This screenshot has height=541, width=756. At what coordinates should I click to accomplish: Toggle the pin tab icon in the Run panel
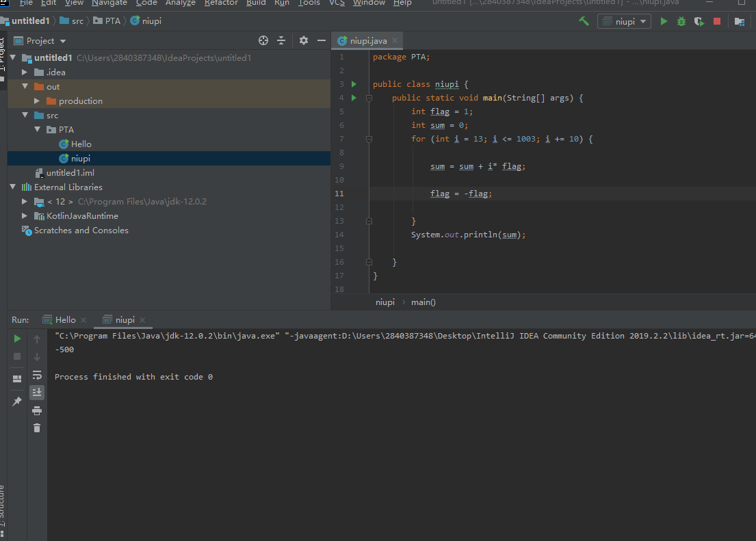(17, 401)
